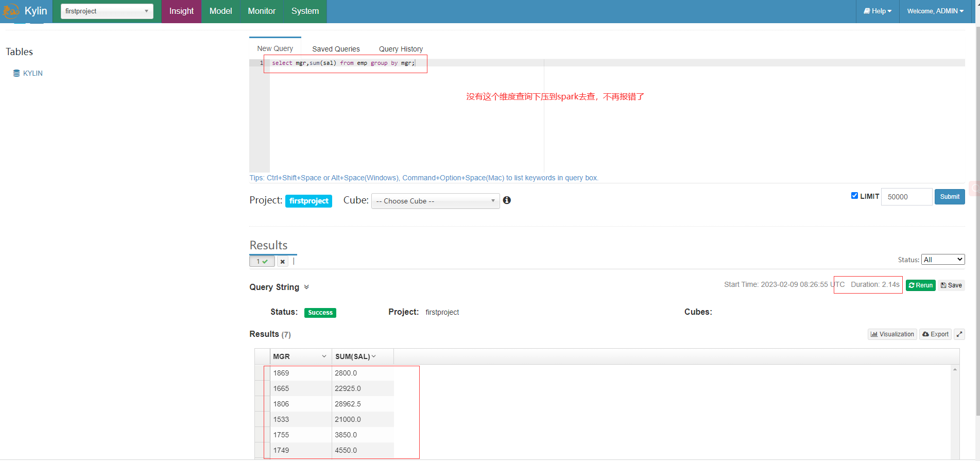Click the Kylin logo icon

[11, 11]
